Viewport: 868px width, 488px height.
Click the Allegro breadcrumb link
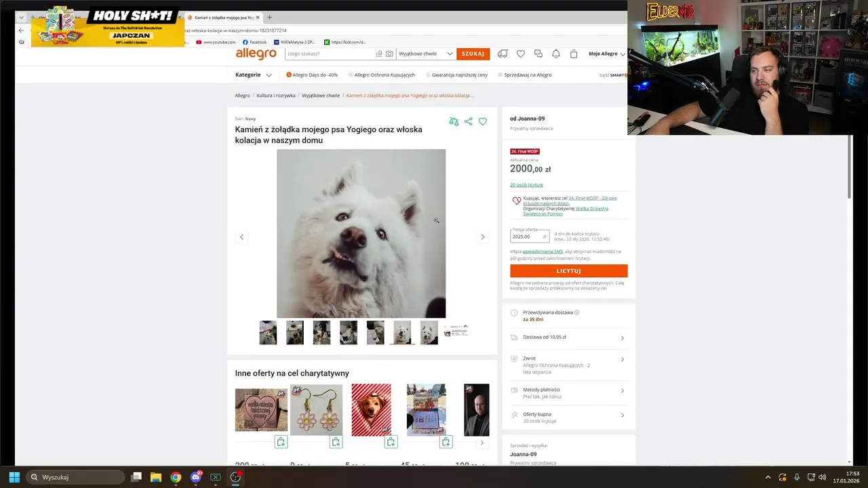tap(242, 96)
